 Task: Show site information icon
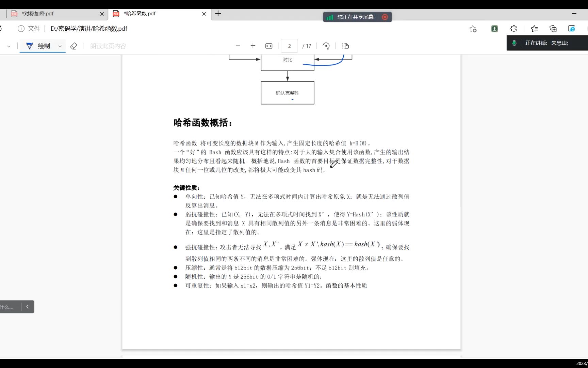21,29
